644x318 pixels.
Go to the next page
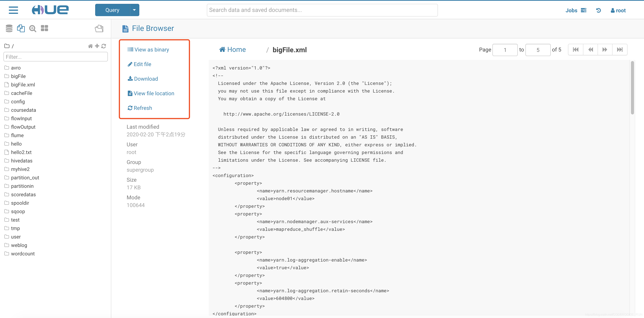coord(605,50)
